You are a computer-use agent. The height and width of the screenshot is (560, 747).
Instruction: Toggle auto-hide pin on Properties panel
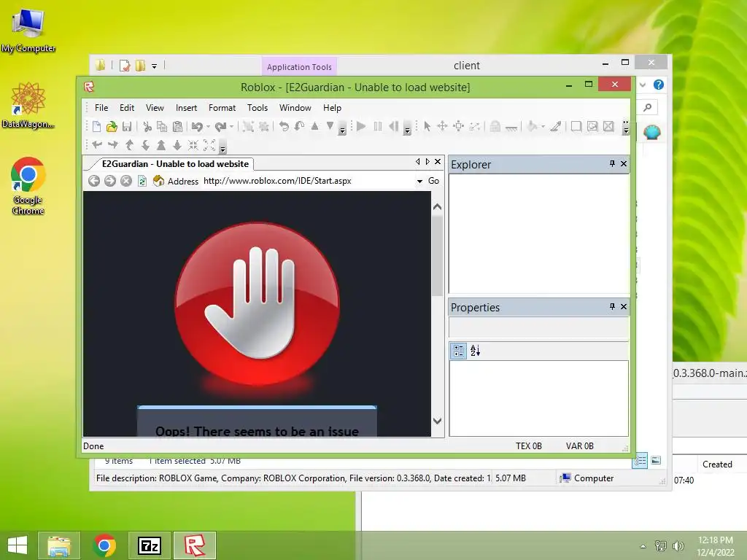coord(612,306)
